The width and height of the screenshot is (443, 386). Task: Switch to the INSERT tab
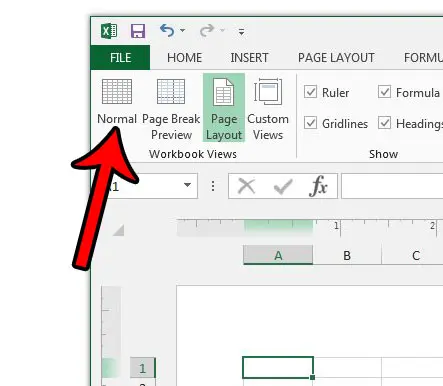click(x=249, y=58)
